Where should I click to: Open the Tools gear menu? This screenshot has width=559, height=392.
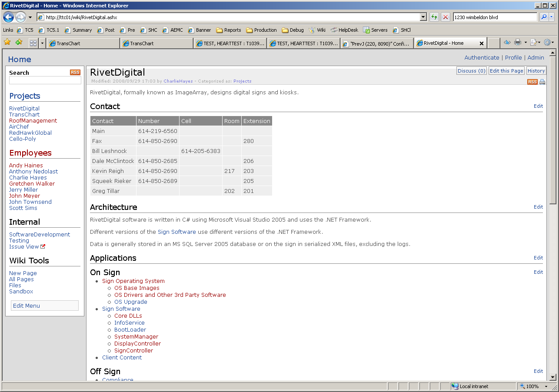548,43
